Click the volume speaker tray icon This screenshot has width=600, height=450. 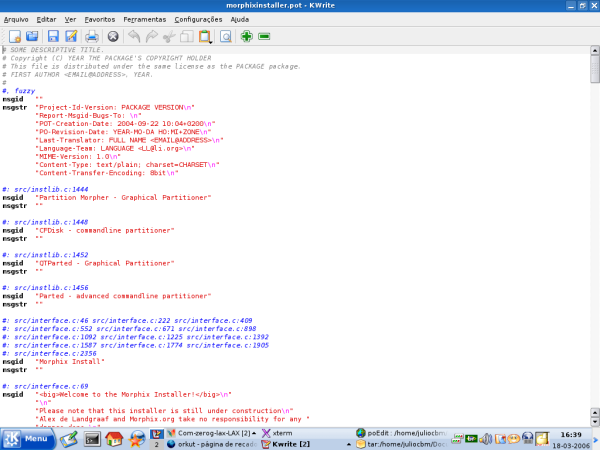coord(486,439)
